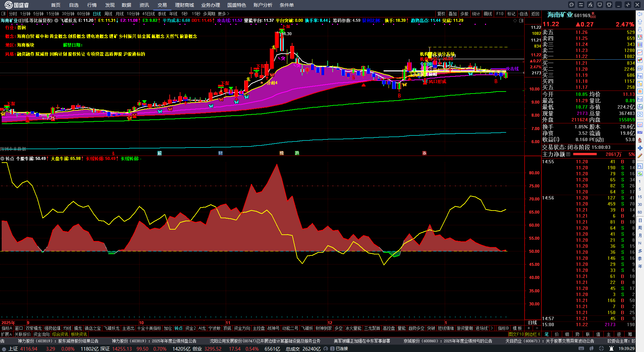Click the record-dot icon at status bar left
The image size is (644, 352).
pyautogui.click(x=4, y=349)
